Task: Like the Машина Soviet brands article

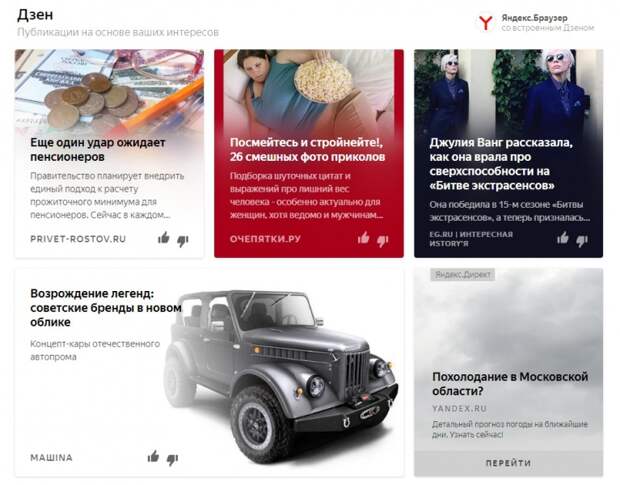Action: click(x=153, y=457)
